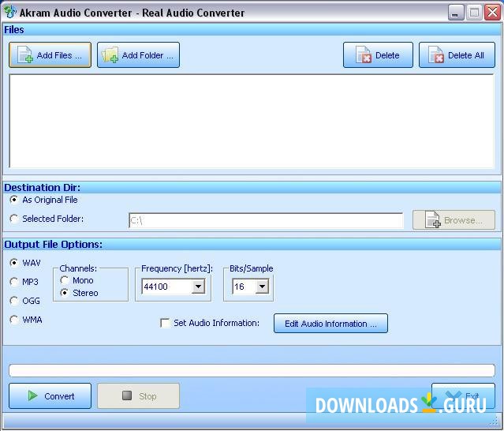
Task: Open the Frequency hertz dropdown arrow
Action: point(198,287)
